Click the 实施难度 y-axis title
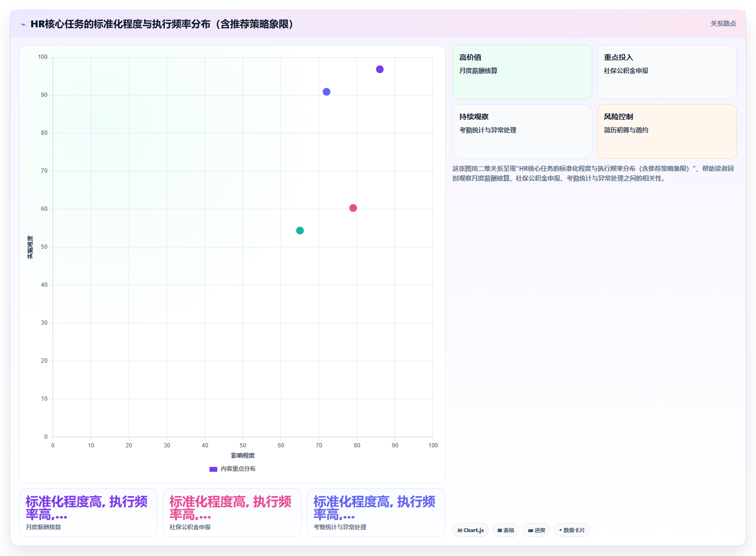 pyautogui.click(x=30, y=247)
